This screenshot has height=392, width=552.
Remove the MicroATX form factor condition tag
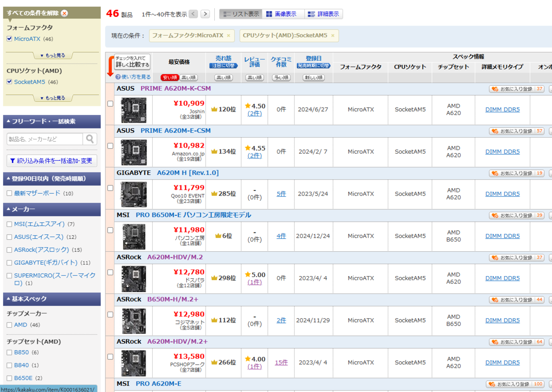tap(229, 35)
